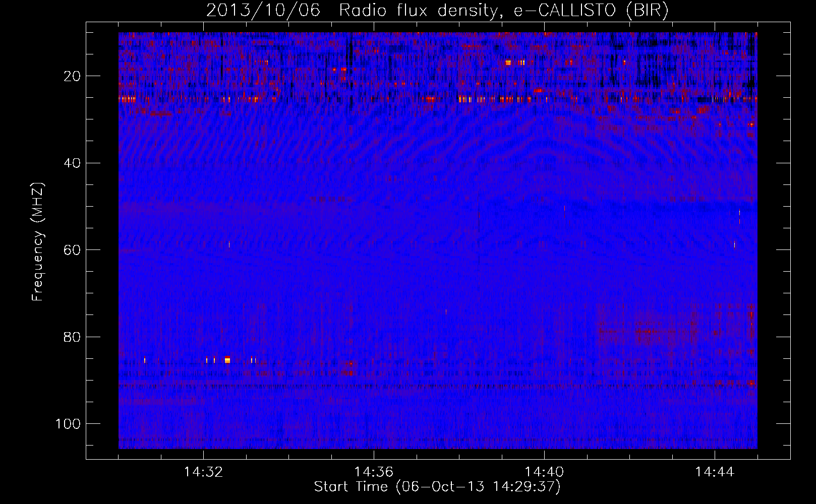
Task: Click the 60 frequency tick label
Action: (72, 250)
